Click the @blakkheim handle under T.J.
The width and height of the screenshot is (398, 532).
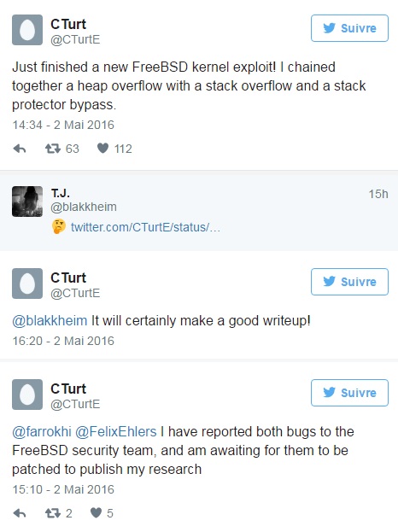pyautogui.click(x=84, y=207)
